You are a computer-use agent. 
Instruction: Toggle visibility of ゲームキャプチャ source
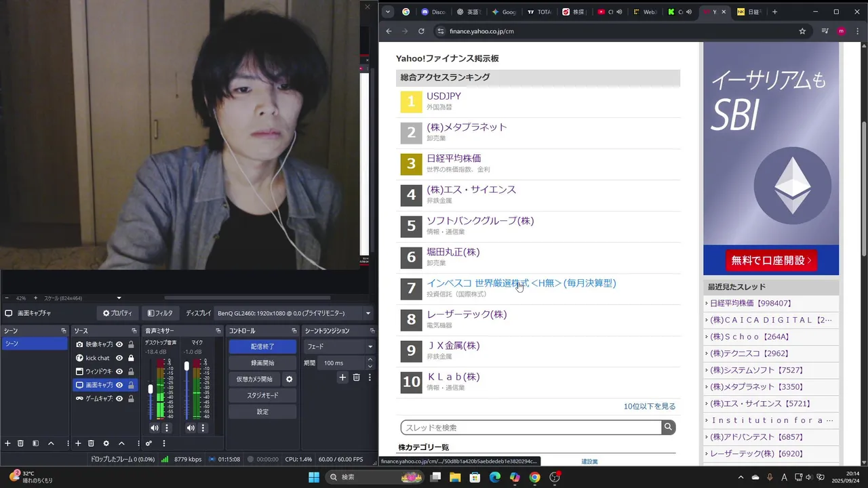click(x=119, y=399)
